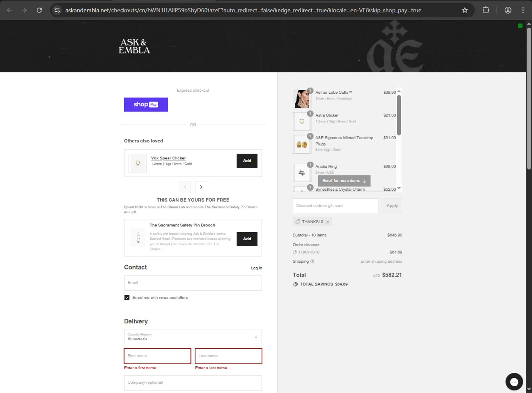The image size is (532, 393).
Task: Click the Aradia Ring $69.00 price
Action: 389,166
